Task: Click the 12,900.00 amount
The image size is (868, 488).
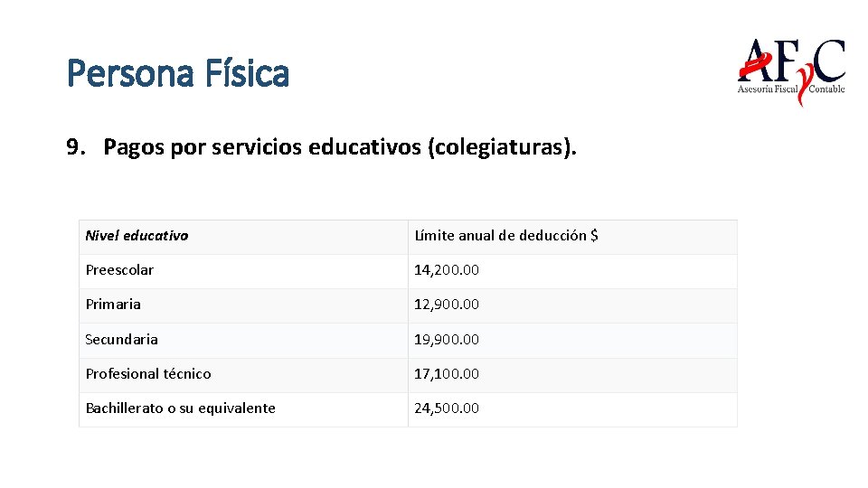Action: point(447,305)
